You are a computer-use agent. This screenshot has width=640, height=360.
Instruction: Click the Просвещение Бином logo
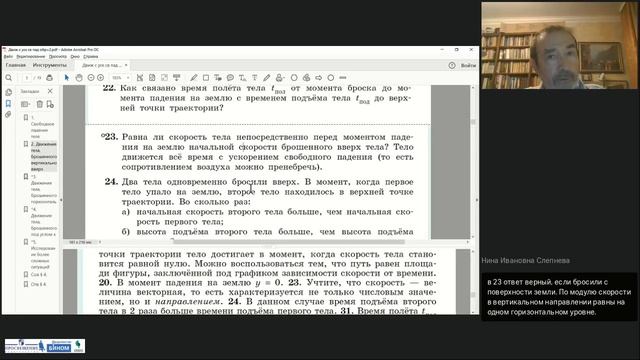click(x=45, y=346)
